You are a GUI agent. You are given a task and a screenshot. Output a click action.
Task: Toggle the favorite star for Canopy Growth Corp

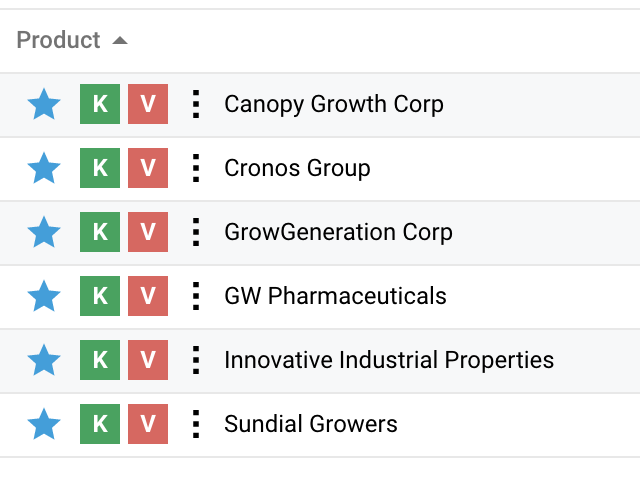tap(44, 104)
